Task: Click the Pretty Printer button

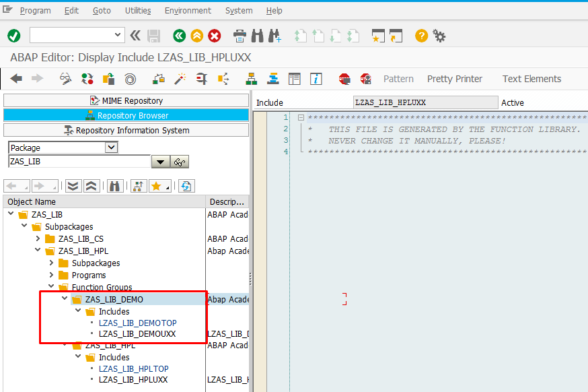Action: tap(455, 79)
